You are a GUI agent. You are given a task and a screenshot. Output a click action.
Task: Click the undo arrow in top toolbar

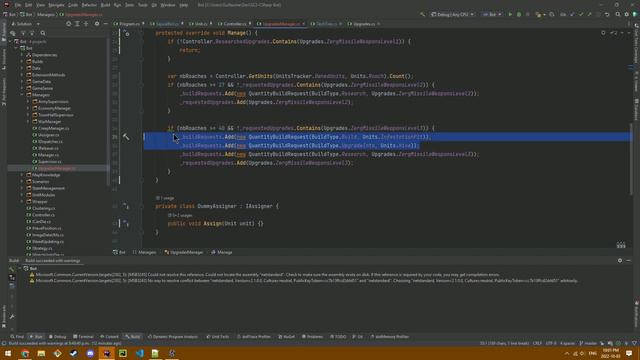607,14
